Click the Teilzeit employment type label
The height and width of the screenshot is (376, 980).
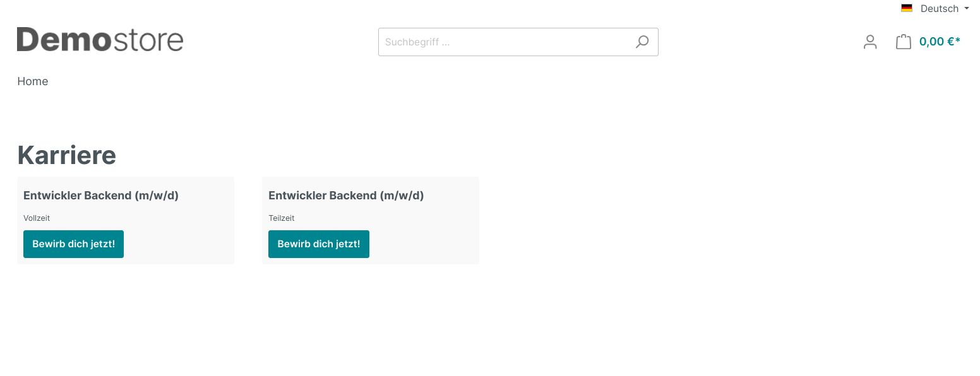[282, 218]
